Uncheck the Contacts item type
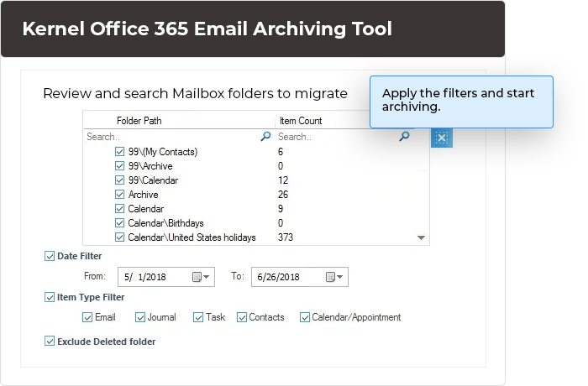Image resolution: width=588 pixels, height=386 pixels. (x=242, y=317)
